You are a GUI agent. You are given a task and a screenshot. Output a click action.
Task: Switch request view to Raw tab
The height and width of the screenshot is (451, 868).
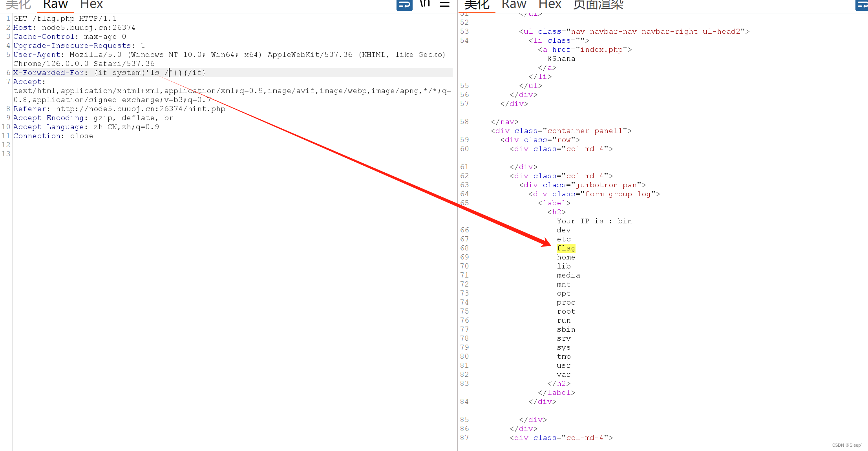[55, 5]
